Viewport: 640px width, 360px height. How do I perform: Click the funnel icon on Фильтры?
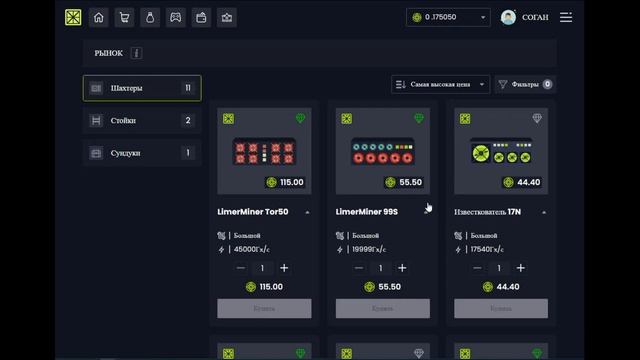pos(503,84)
